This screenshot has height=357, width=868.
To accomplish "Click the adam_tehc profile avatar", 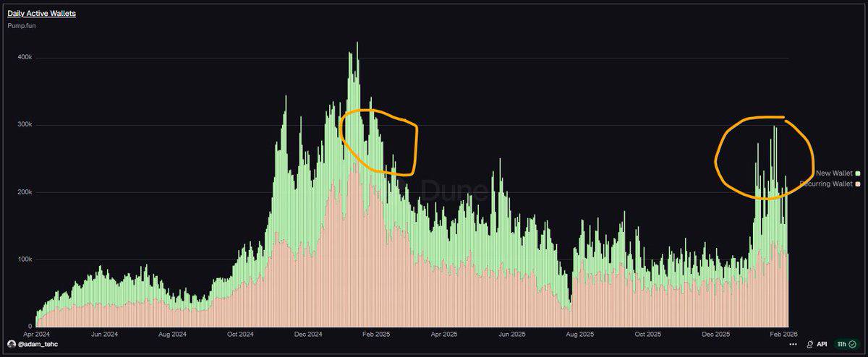I will coord(11,343).
